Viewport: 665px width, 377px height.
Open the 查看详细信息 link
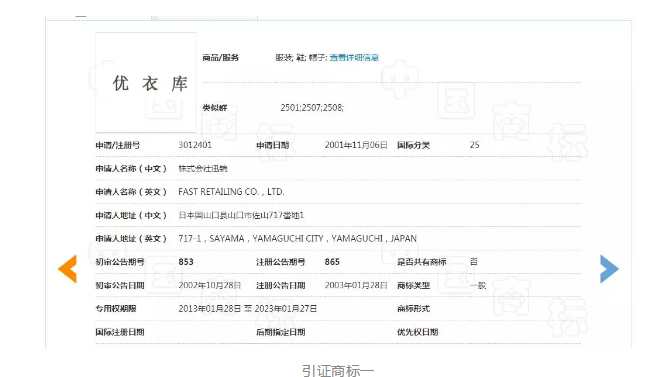[354, 58]
